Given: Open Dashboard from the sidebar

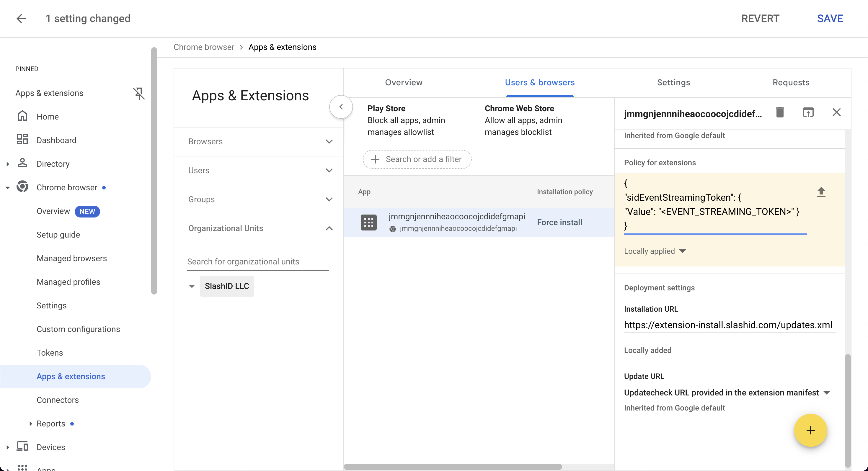Looking at the screenshot, I should click(x=56, y=140).
